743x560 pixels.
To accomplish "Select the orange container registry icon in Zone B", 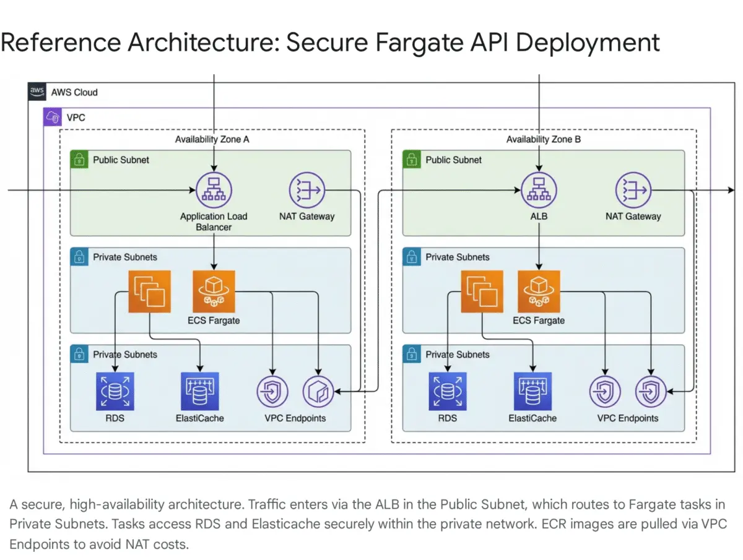I will click(x=482, y=291).
